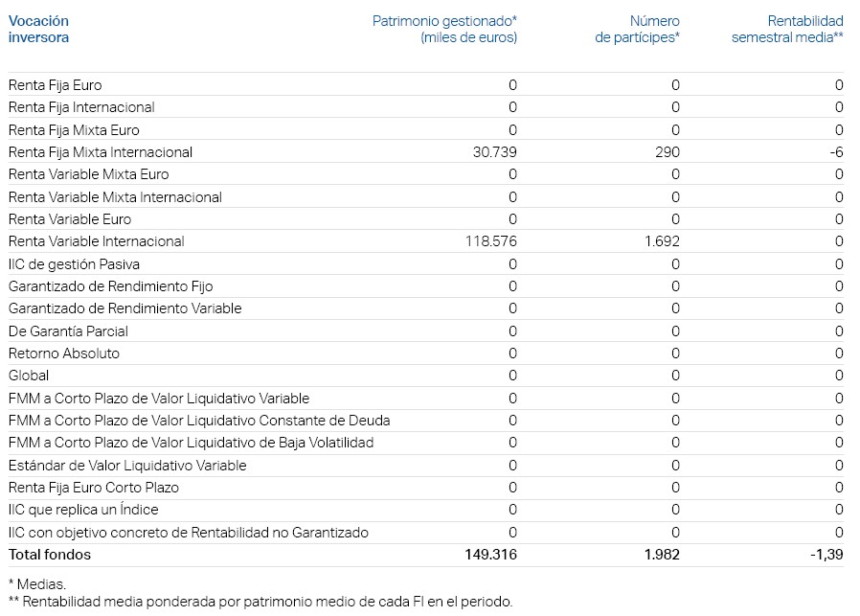The width and height of the screenshot is (860, 616).
Task: Click the "Total fondos" row label
Action: (50, 555)
